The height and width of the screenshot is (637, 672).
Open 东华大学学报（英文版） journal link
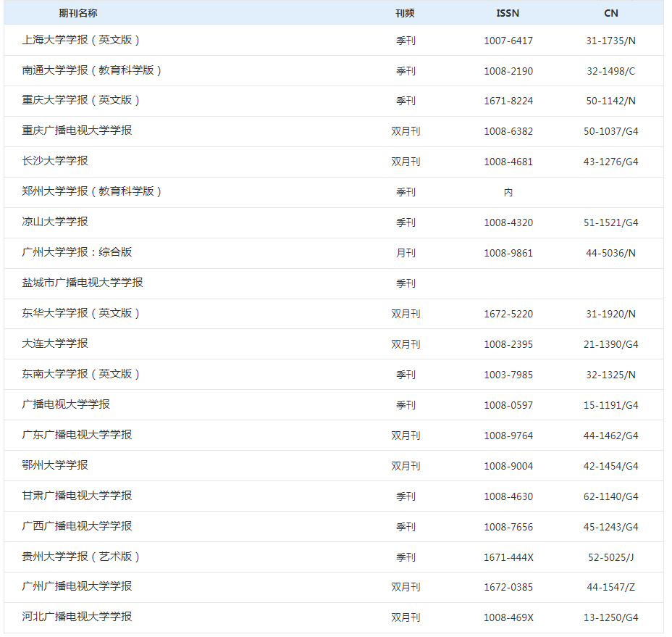pos(80,314)
